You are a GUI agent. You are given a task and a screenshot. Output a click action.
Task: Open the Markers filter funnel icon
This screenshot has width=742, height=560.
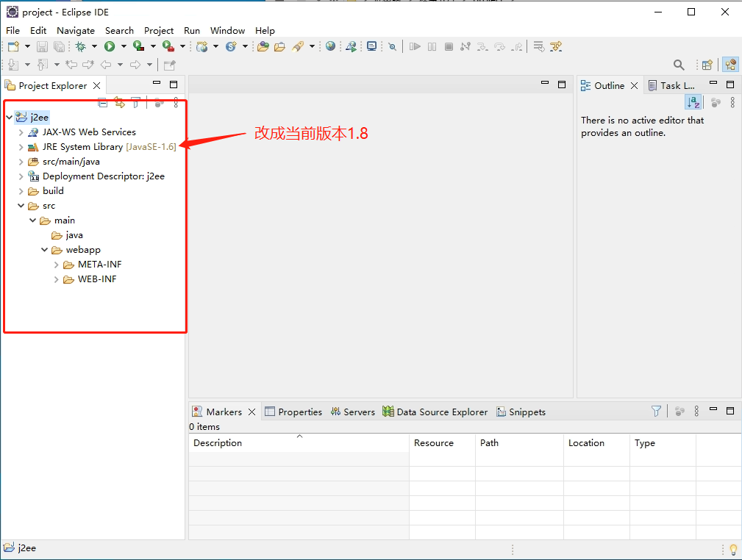(x=657, y=411)
